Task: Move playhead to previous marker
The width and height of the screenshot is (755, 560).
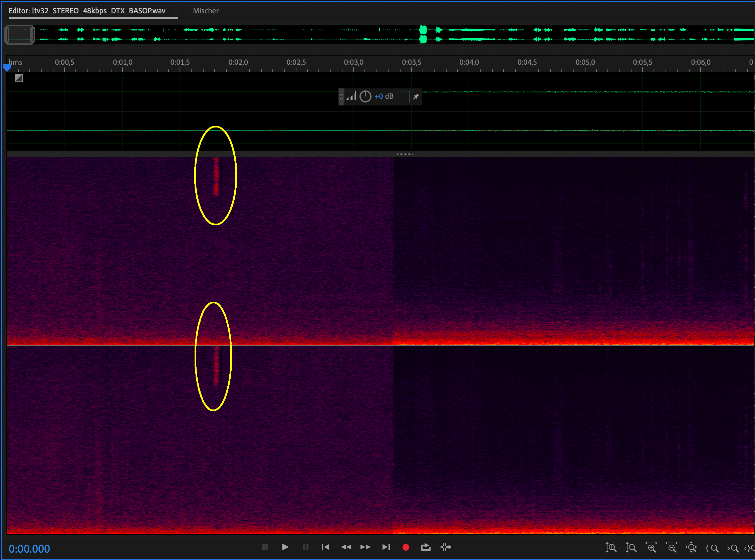Action: (325, 547)
